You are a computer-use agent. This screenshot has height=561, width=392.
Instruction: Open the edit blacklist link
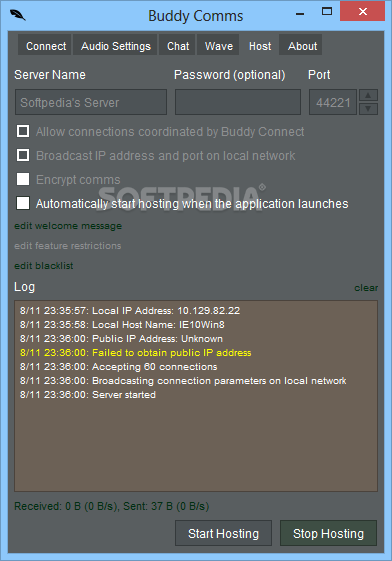tap(44, 266)
